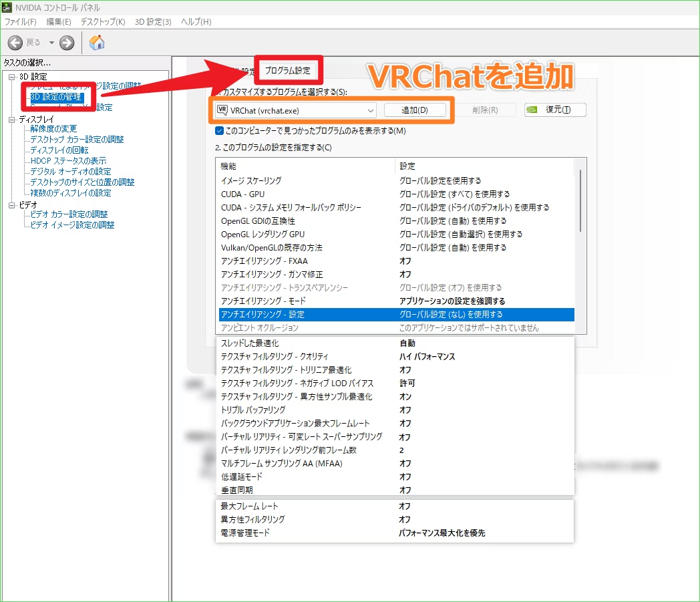Select the OpenGL GDIの互換性 row
Viewport: 700px width, 602px height.
click(x=397, y=221)
